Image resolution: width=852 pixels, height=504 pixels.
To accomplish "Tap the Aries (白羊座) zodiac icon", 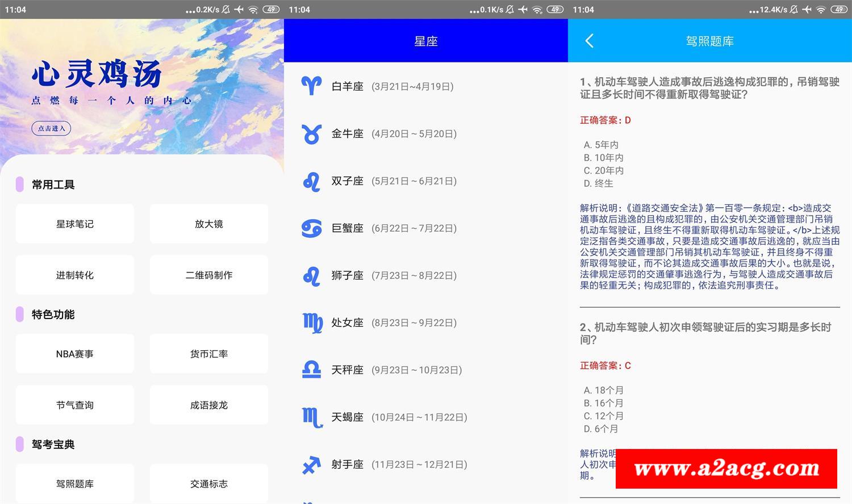I will coord(311,86).
